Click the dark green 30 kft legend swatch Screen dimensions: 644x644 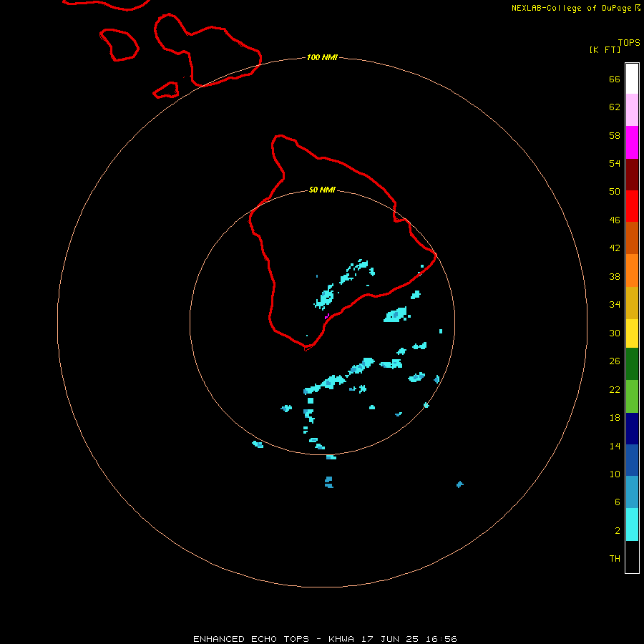(x=632, y=364)
